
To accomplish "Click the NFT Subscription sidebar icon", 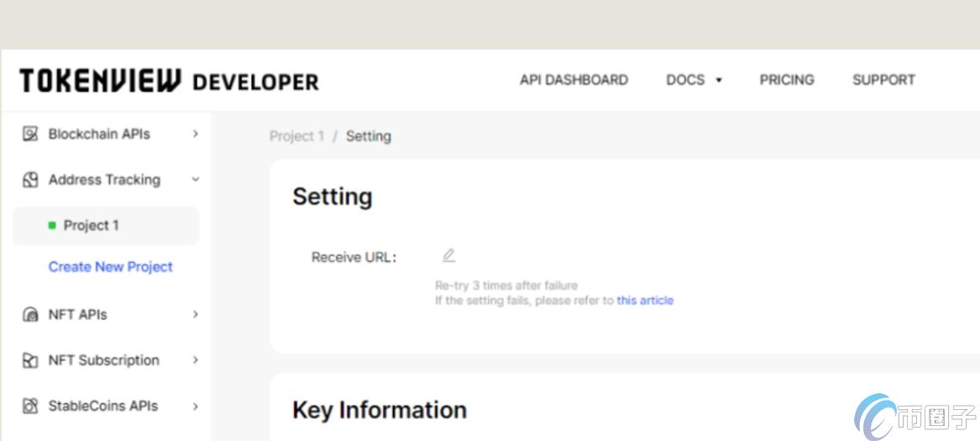I will (x=30, y=360).
